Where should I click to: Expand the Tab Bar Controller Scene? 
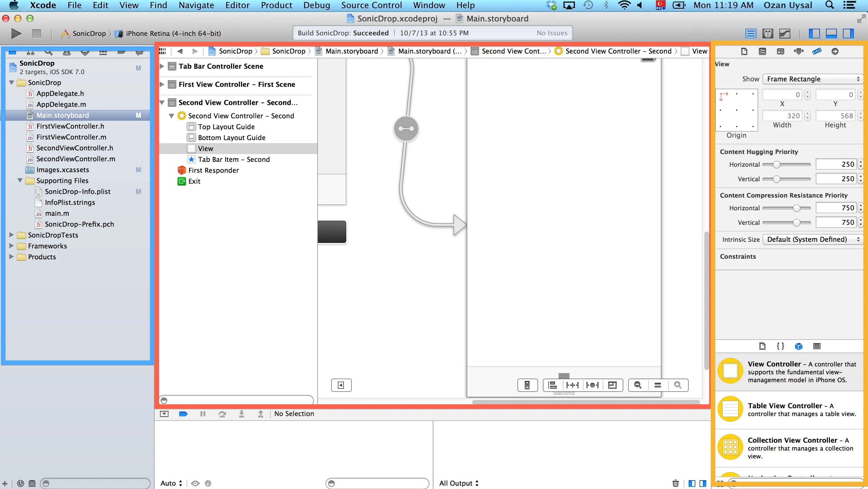162,66
